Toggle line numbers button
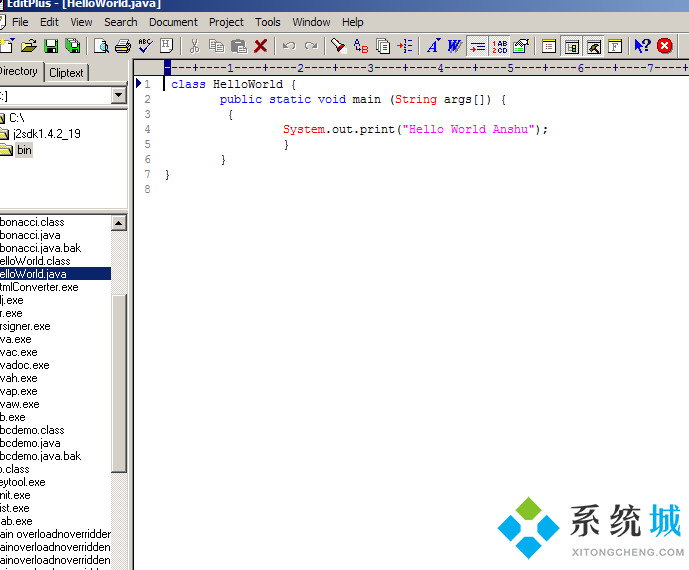Image resolution: width=689 pixels, height=570 pixels. click(500, 46)
